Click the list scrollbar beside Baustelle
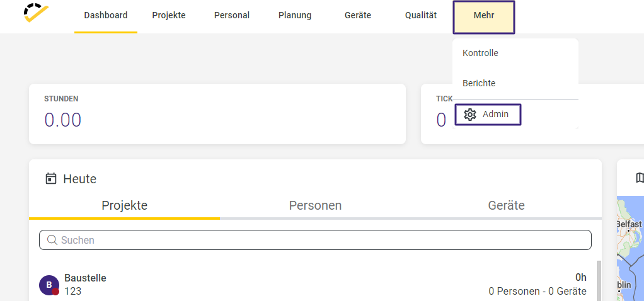 pyautogui.click(x=599, y=281)
